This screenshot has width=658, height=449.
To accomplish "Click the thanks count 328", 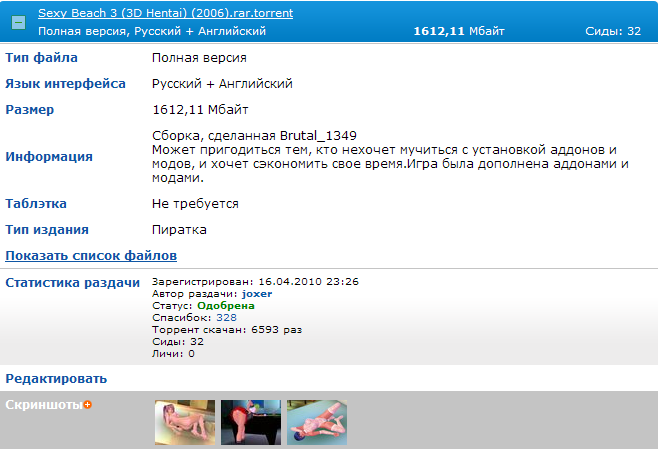I will 227,318.
